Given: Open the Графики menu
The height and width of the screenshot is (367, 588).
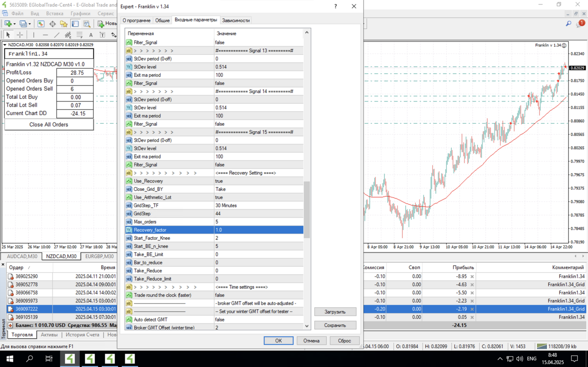Looking at the screenshot, I should pos(80,14).
